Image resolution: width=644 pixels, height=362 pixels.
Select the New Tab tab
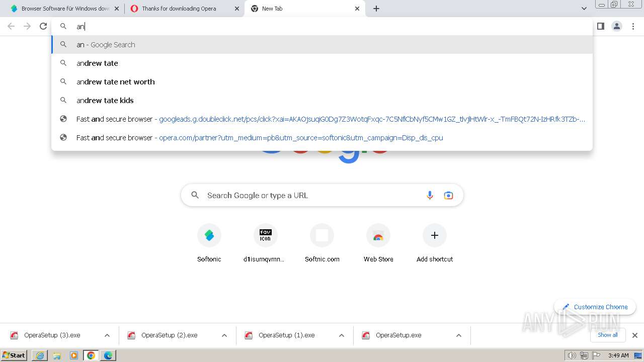[304, 9]
